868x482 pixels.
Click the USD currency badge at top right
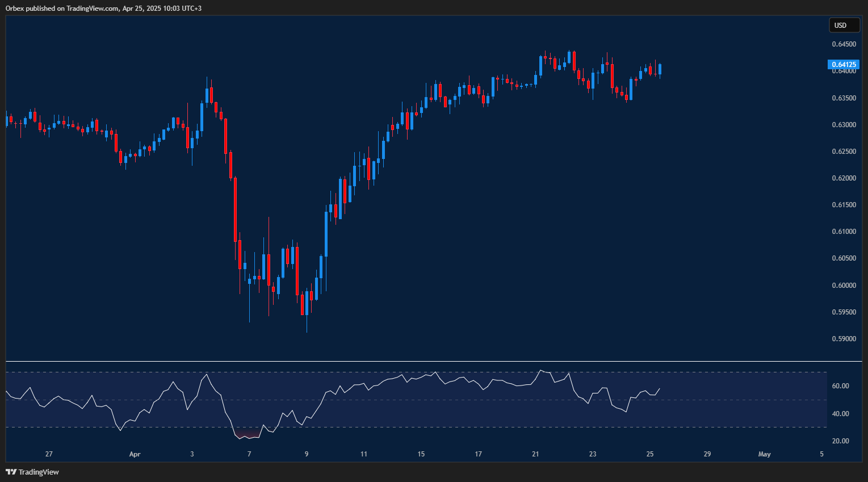click(x=844, y=25)
